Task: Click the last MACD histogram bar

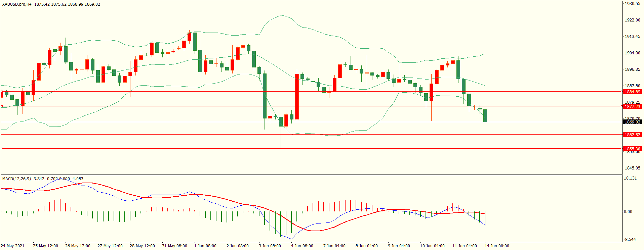Action: coord(485,219)
